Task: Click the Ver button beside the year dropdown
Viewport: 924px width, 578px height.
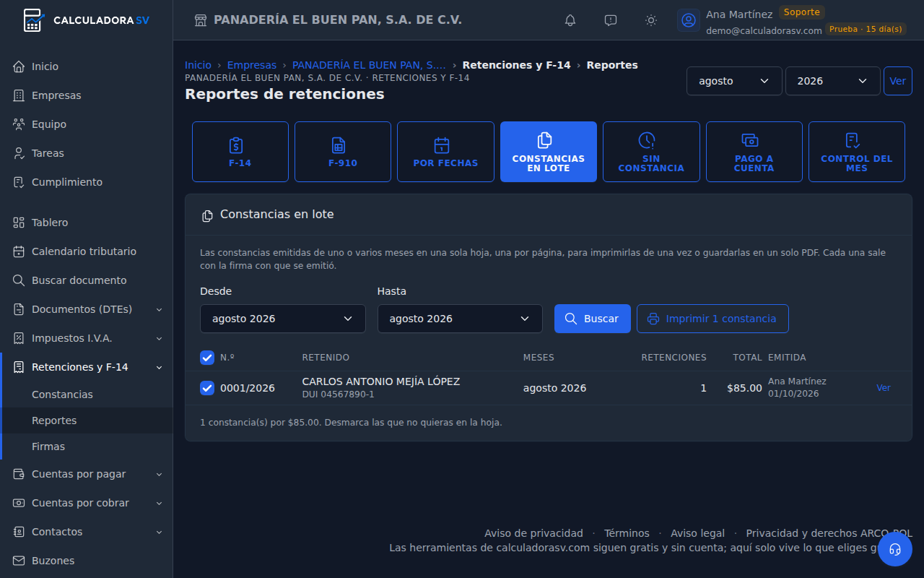Action: pos(897,81)
